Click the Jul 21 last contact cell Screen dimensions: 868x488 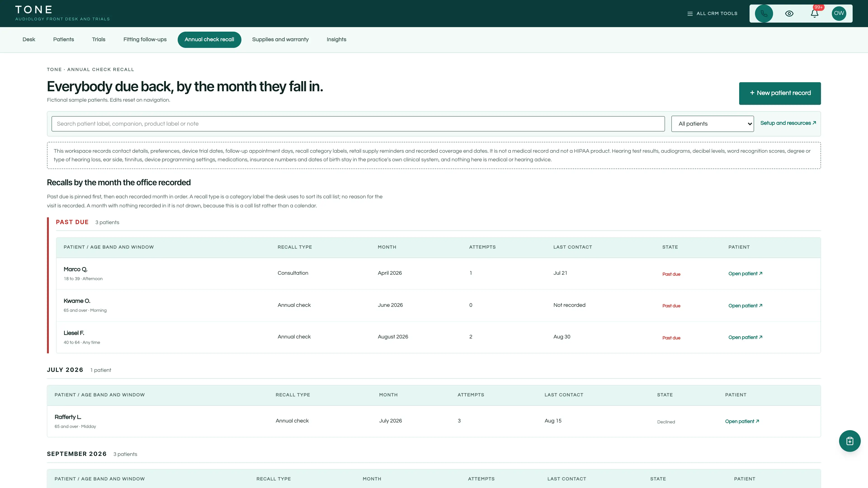pos(560,273)
